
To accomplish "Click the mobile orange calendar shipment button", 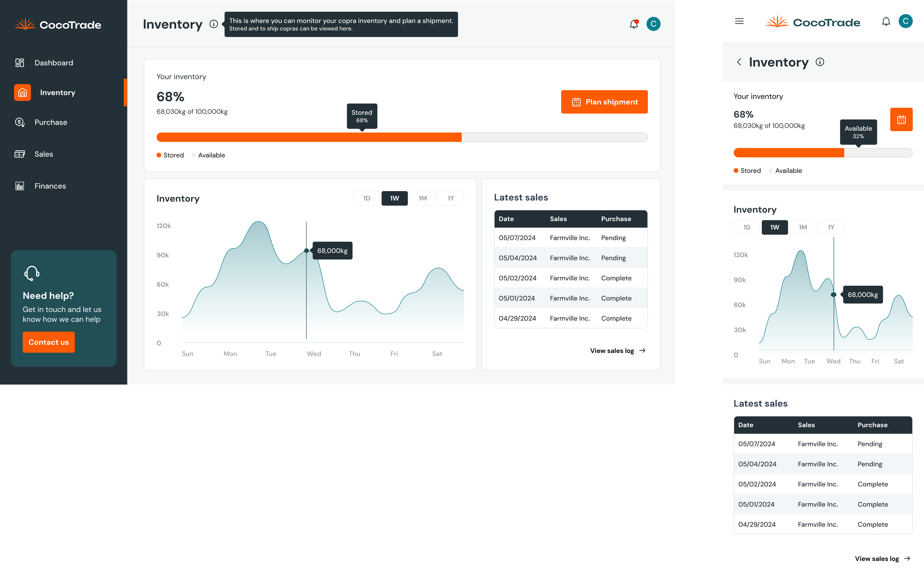I will point(901,120).
